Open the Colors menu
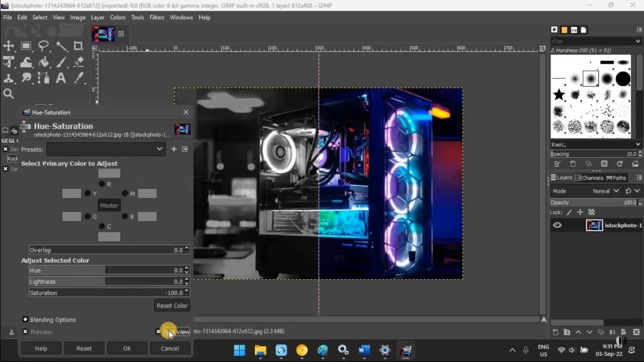644x362 pixels. point(117,17)
